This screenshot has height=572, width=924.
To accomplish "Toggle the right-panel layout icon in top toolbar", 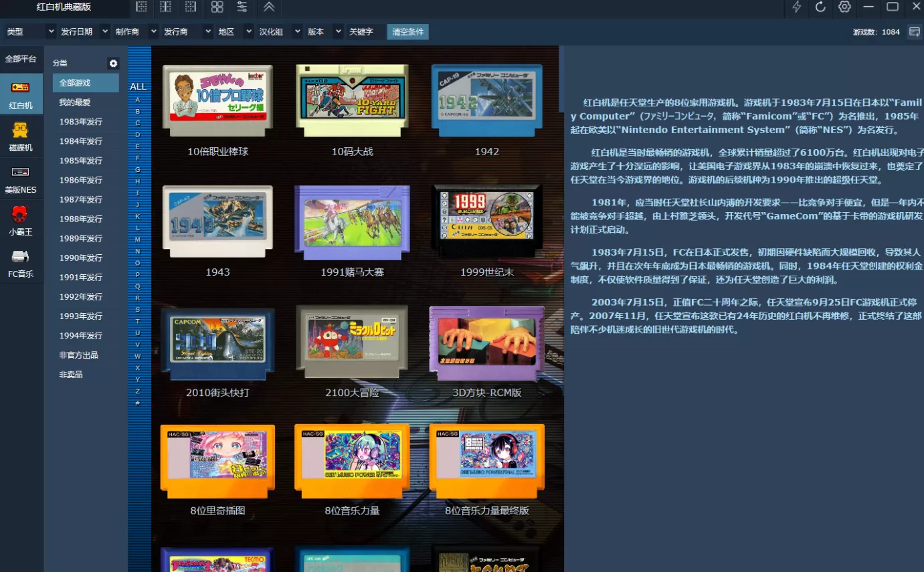I will (191, 7).
